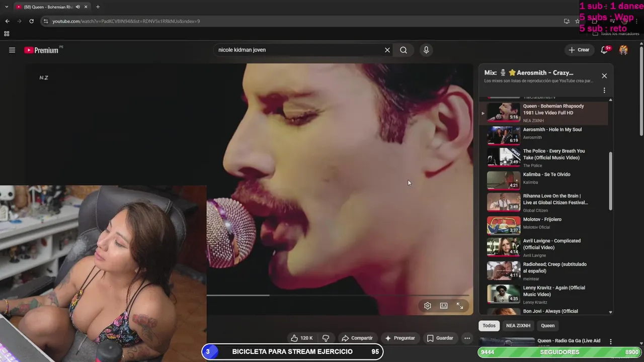644x362 pixels.
Task: Open Molotov - Frijolero thumbnail
Action: 504,225
